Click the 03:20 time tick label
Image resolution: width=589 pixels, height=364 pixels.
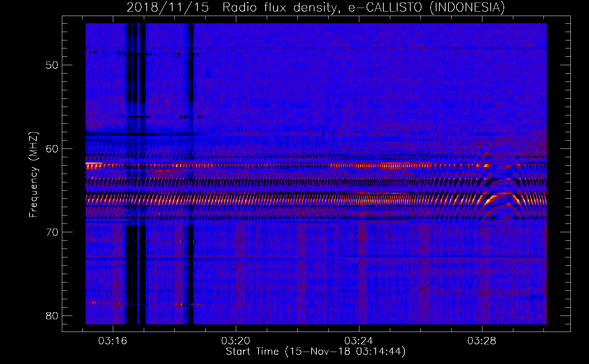tap(236, 341)
